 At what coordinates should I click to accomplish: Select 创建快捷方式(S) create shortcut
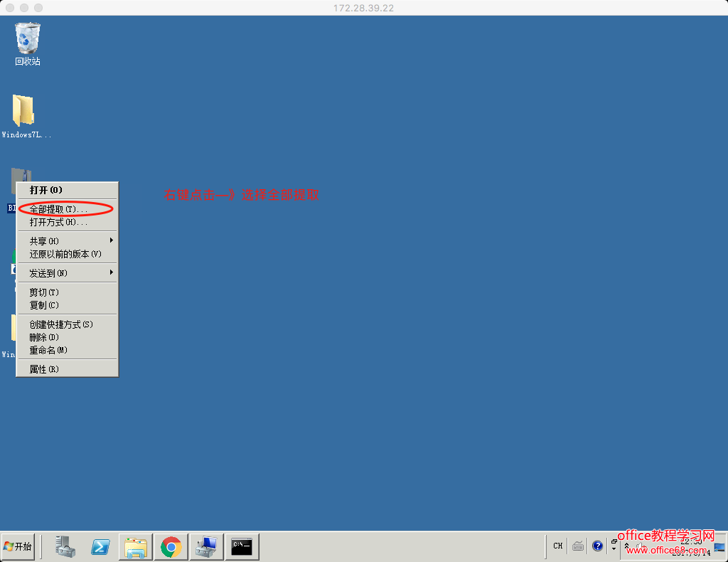(68, 324)
